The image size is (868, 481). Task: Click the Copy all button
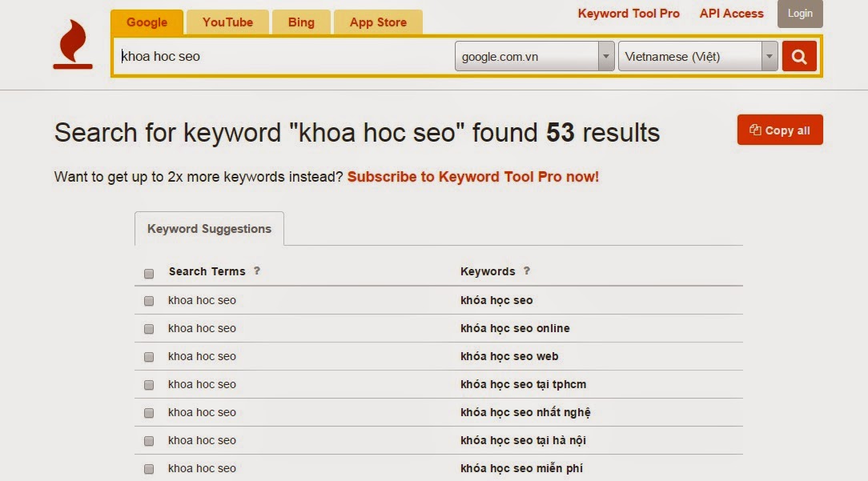[x=780, y=130]
